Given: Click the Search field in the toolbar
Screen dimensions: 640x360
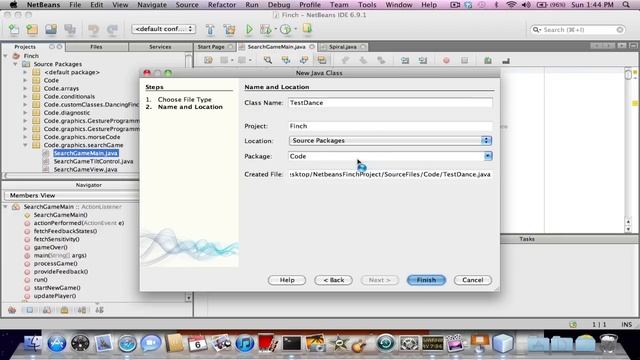Looking at the screenshot, I should (578, 30).
